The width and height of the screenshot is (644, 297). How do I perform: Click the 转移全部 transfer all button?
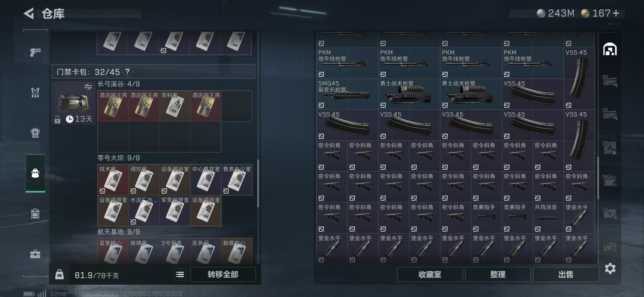[223, 274]
